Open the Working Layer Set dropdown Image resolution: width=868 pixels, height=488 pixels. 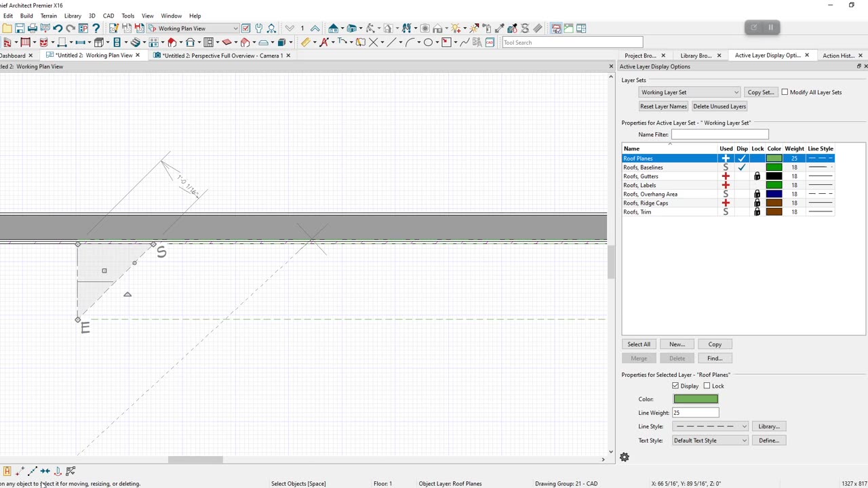tap(689, 92)
